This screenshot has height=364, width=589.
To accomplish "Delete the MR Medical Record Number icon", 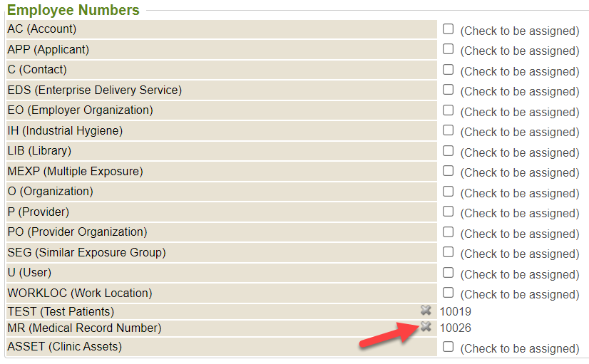I will tap(426, 327).
